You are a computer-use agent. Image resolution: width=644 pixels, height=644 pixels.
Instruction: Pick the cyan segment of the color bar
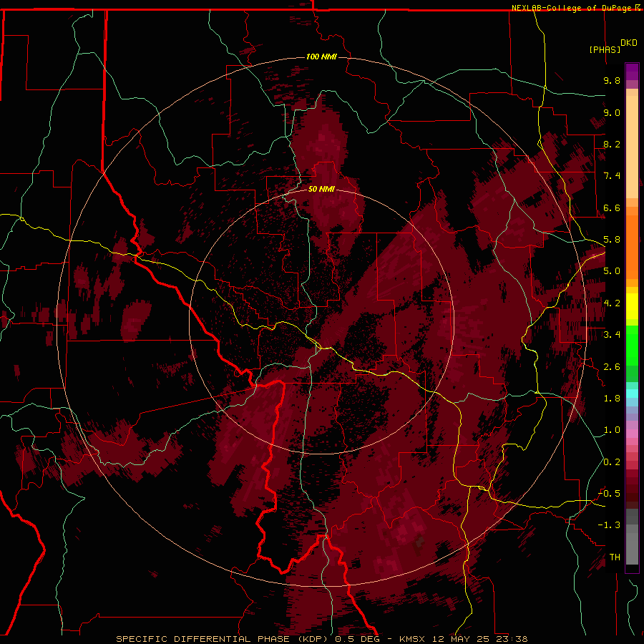(632, 394)
